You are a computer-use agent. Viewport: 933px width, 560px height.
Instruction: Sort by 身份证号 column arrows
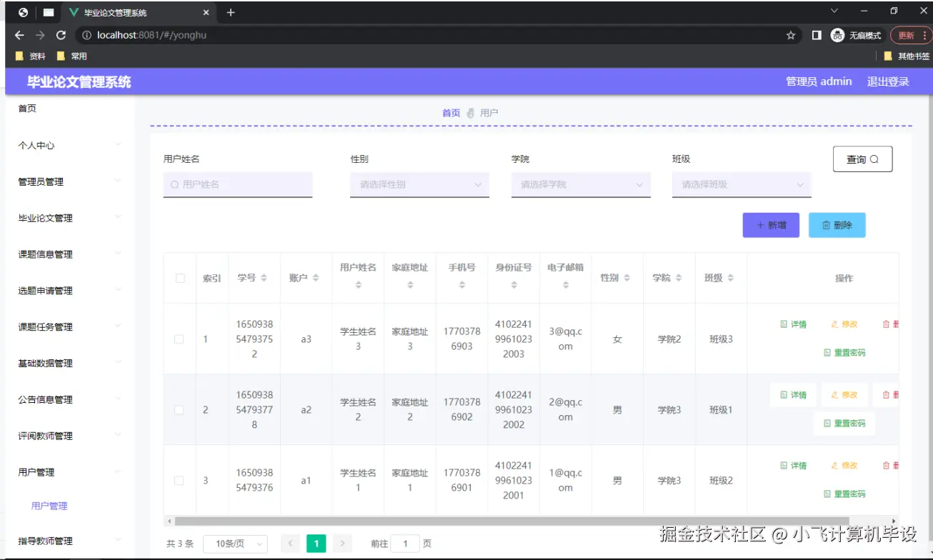[x=514, y=285]
